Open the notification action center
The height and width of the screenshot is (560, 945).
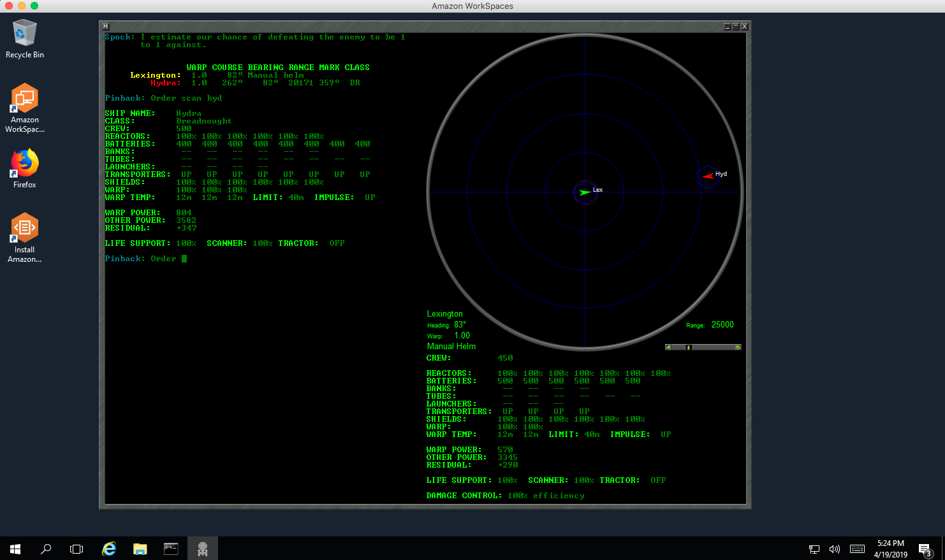[x=925, y=549]
